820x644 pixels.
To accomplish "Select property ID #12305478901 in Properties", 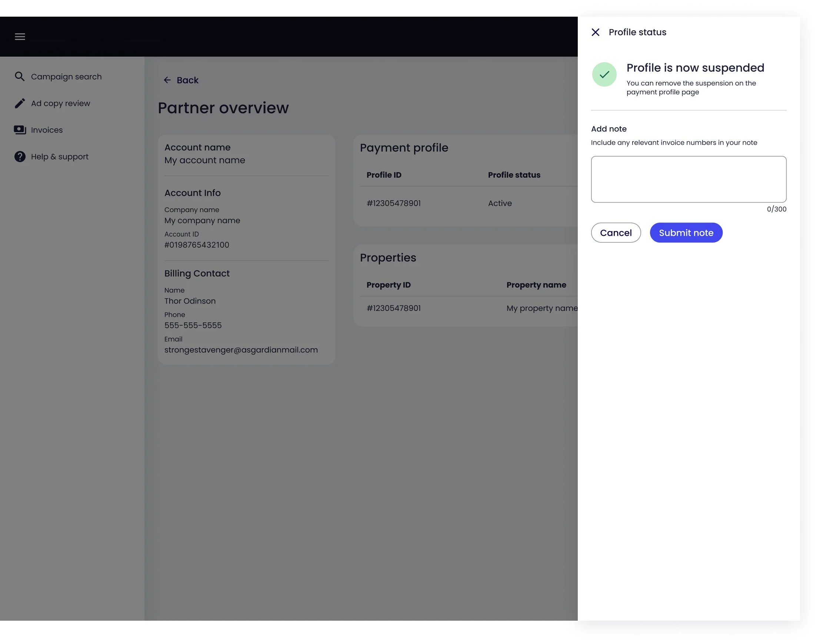I will pos(394,308).
